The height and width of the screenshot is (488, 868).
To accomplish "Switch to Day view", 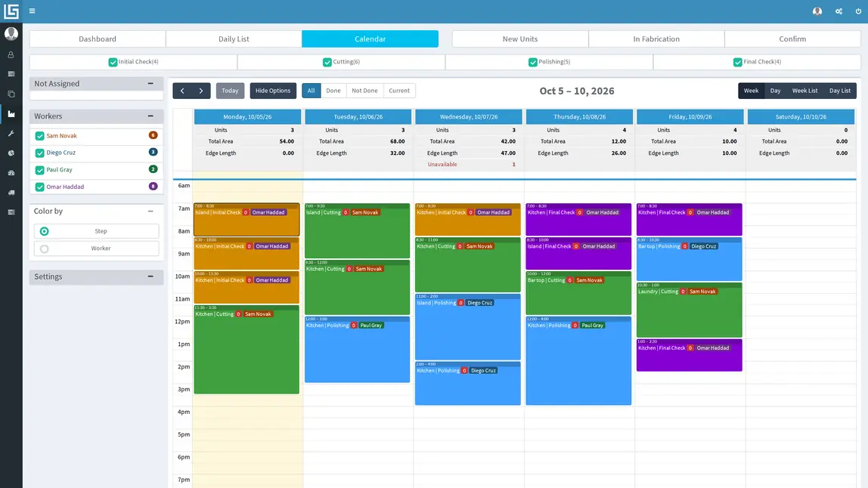I will pyautogui.click(x=775, y=91).
